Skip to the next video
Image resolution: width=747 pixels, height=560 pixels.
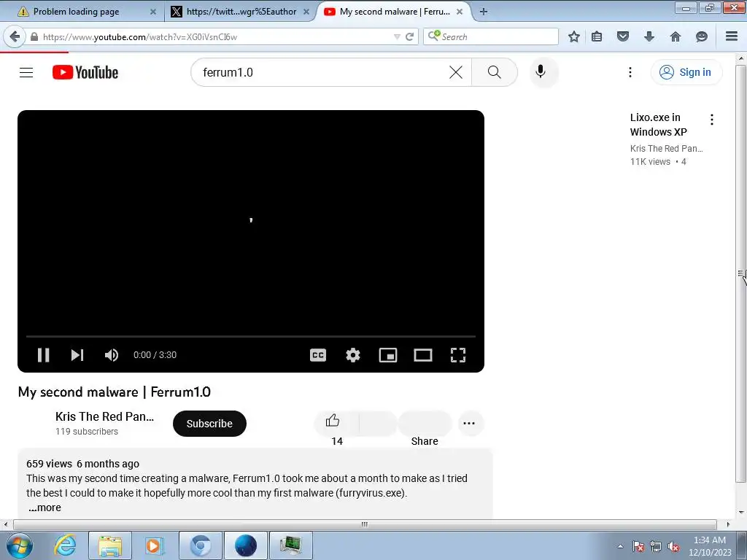77,355
